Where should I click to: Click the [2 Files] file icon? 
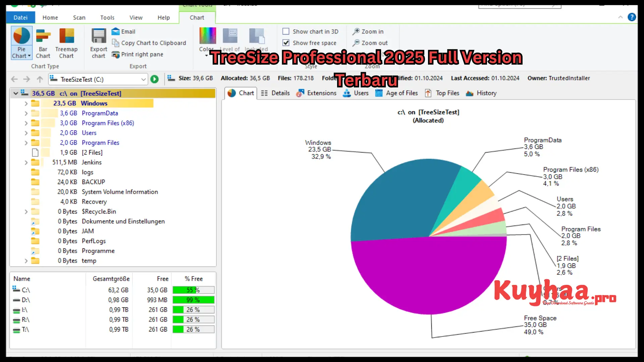[35, 153]
